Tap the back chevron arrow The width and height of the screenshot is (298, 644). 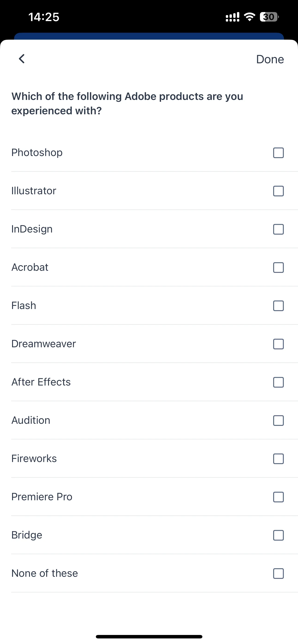click(22, 59)
